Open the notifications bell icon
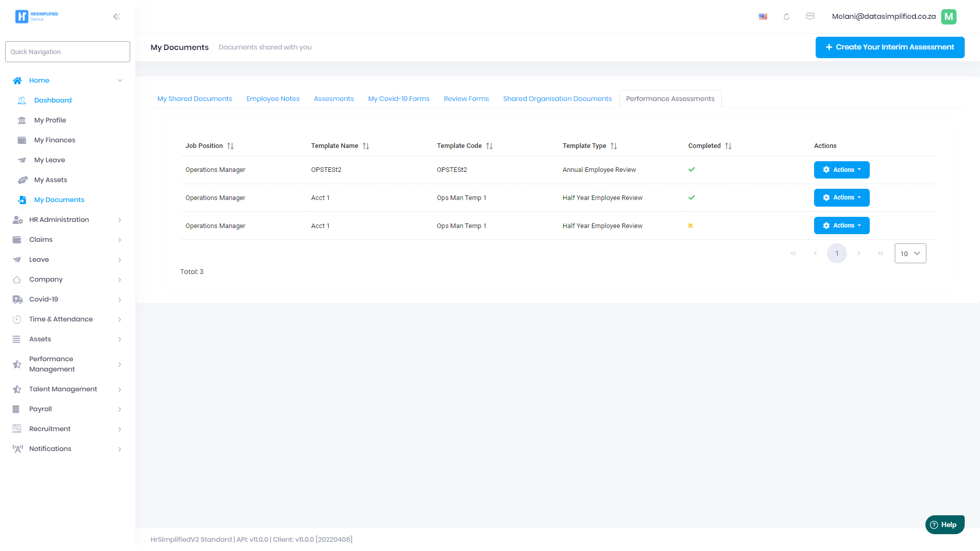This screenshot has width=980, height=551. (787, 17)
